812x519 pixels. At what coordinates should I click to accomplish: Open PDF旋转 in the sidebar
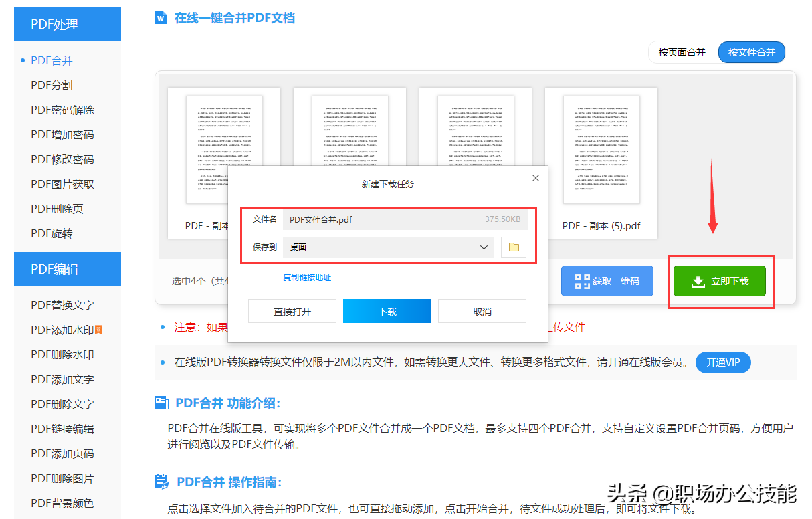click(x=52, y=233)
